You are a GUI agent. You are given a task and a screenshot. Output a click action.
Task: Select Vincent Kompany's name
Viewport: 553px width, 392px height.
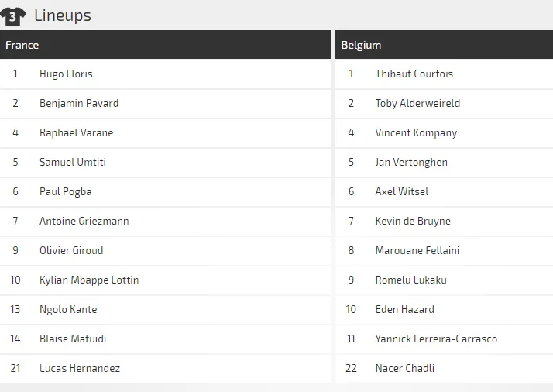click(416, 133)
